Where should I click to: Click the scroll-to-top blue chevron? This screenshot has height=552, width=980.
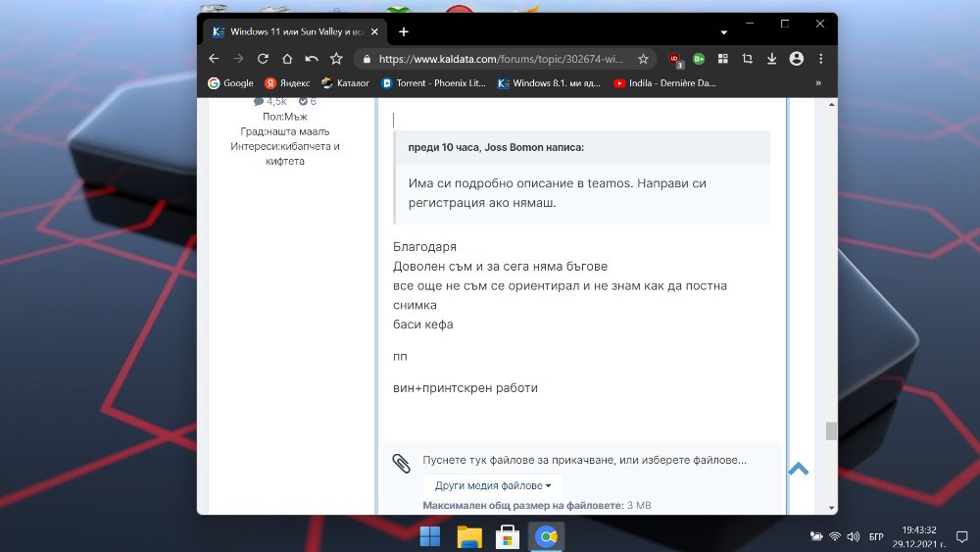click(799, 469)
